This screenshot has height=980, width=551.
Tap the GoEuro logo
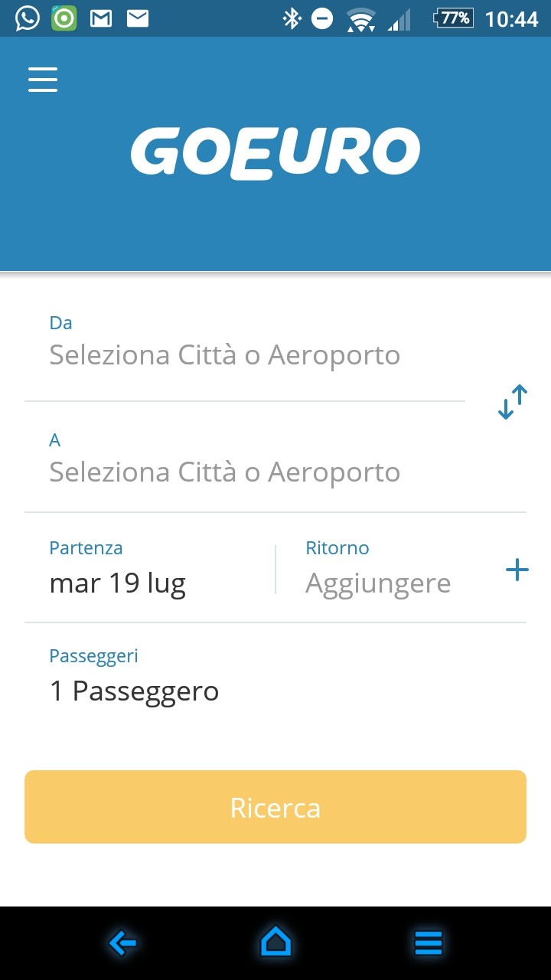click(275, 153)
